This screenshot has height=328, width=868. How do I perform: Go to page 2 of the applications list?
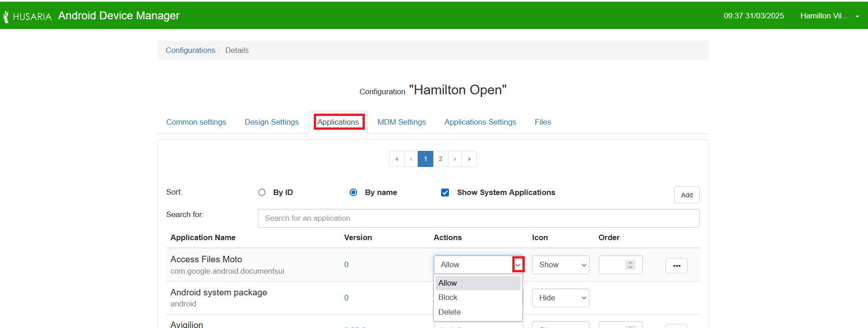(440, 159)
